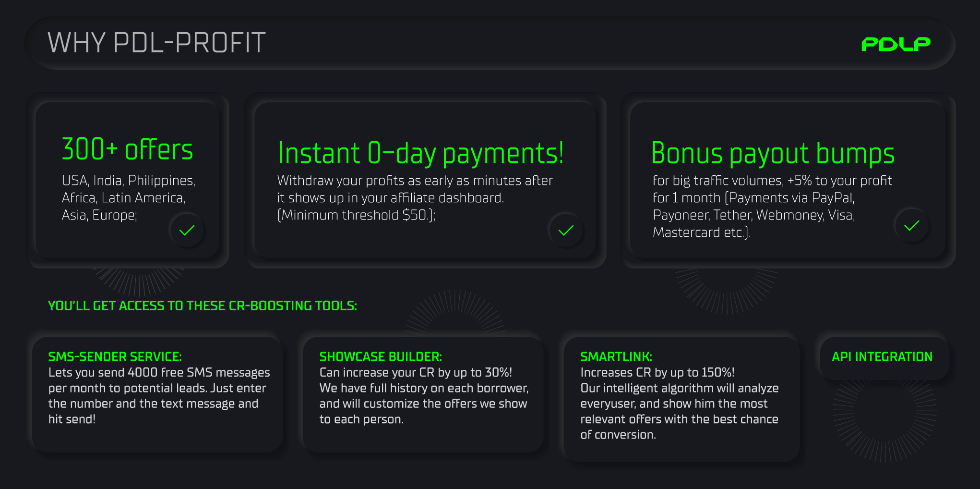
Task: Click the 'Asia, Europe;' text
Action: [x=99, y=215]
